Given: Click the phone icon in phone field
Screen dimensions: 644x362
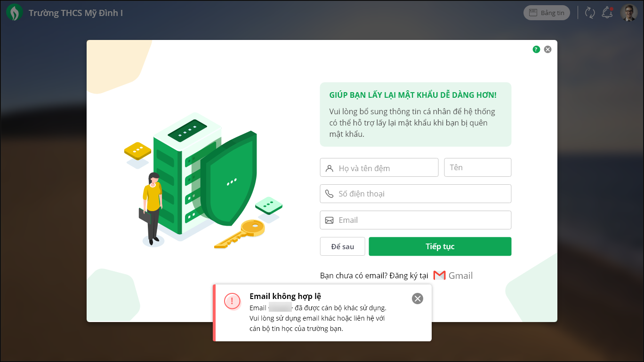Looking at the screenshot, I should pyautogui.click(x=329, y=194).
